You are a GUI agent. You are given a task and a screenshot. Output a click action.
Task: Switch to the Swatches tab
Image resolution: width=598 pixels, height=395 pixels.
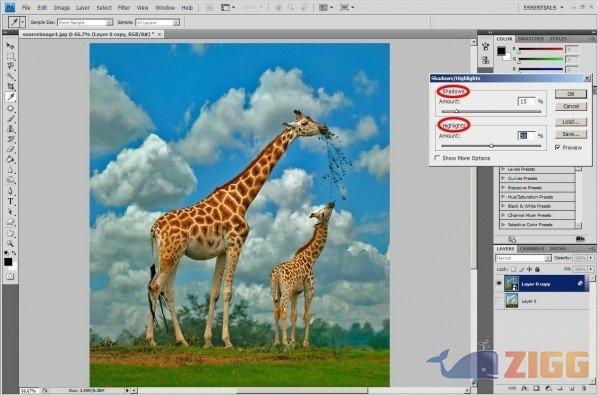click(531, 39)
